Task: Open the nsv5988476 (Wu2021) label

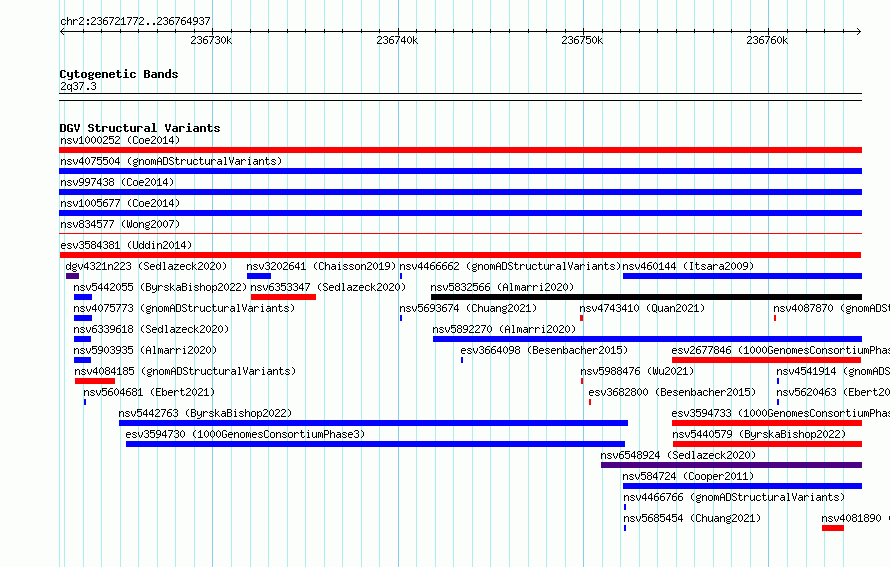Action: click(x=637, y=371)
